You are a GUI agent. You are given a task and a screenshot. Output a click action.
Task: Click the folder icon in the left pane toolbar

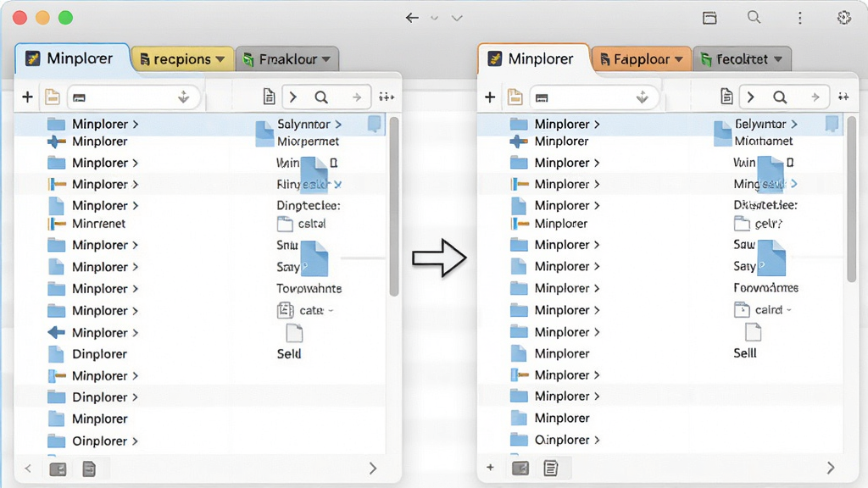(53, 97)
